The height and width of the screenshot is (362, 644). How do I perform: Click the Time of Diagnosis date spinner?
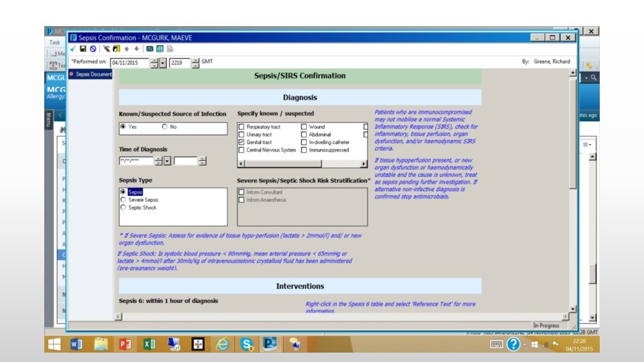pos(158,161)
